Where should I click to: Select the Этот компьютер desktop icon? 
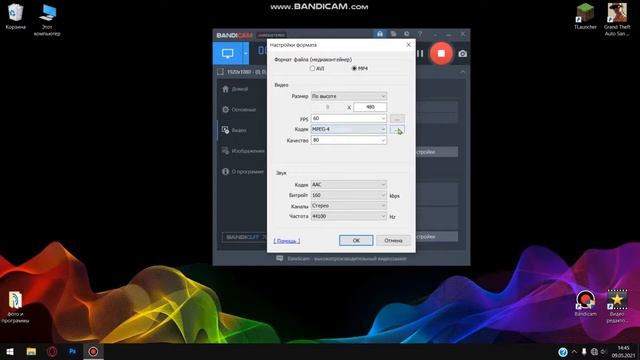(x=47, y=20)
